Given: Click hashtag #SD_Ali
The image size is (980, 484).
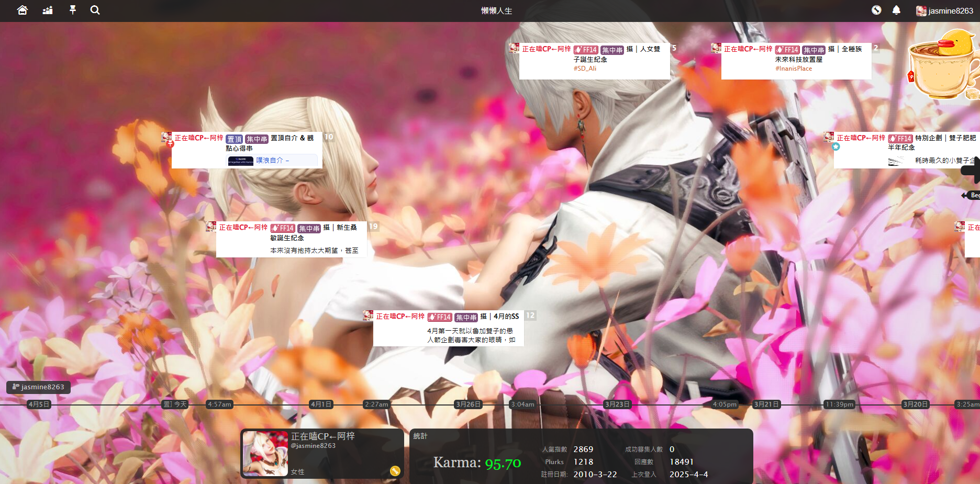Looking at the screenshot, I should pos(585,69).
